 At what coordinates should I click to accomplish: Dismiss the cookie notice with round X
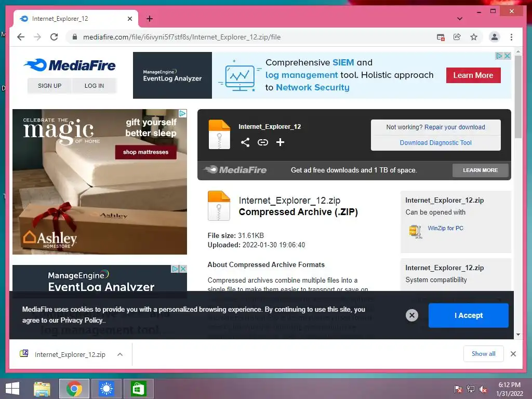(412, 315)
